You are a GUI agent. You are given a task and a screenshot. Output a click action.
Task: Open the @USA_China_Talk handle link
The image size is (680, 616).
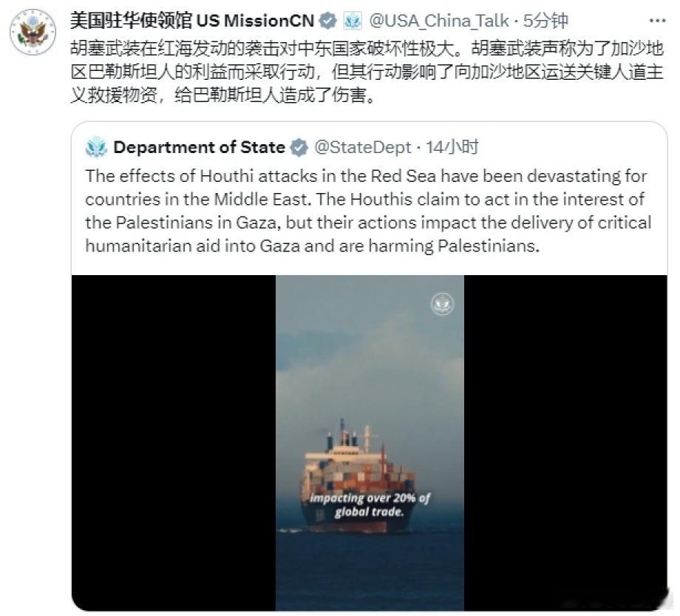[x=438, y=21]
